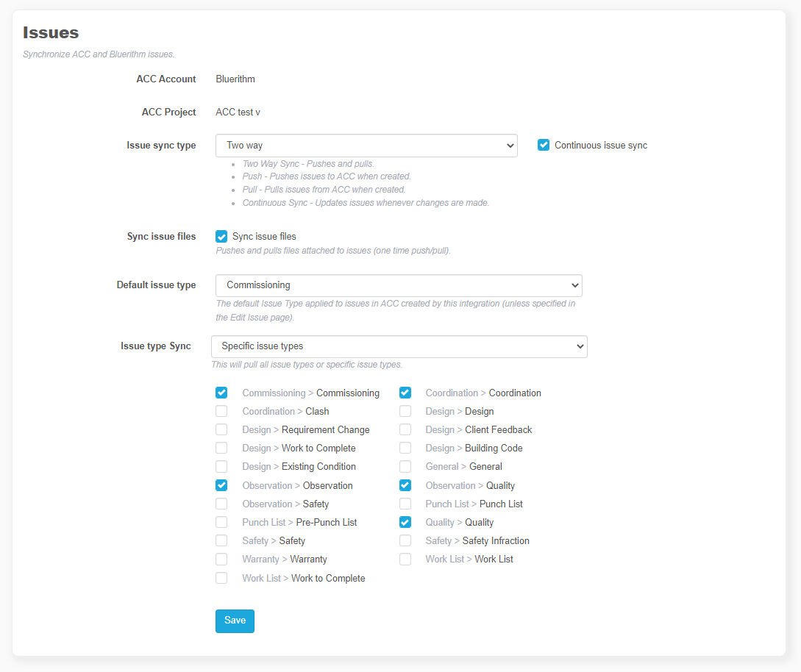801x672 pixels.
Task: Enable Punch List > Punch List checkbox
Action: (405, 504)
